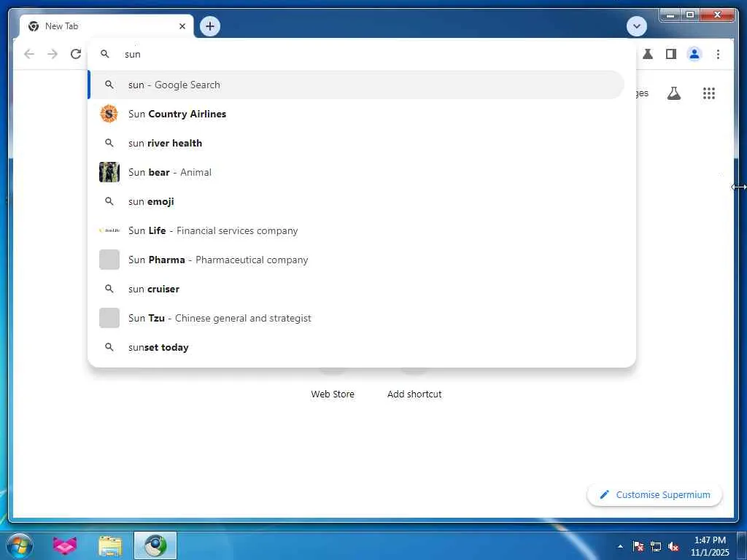Select the New Tab tab

(107, 26)
